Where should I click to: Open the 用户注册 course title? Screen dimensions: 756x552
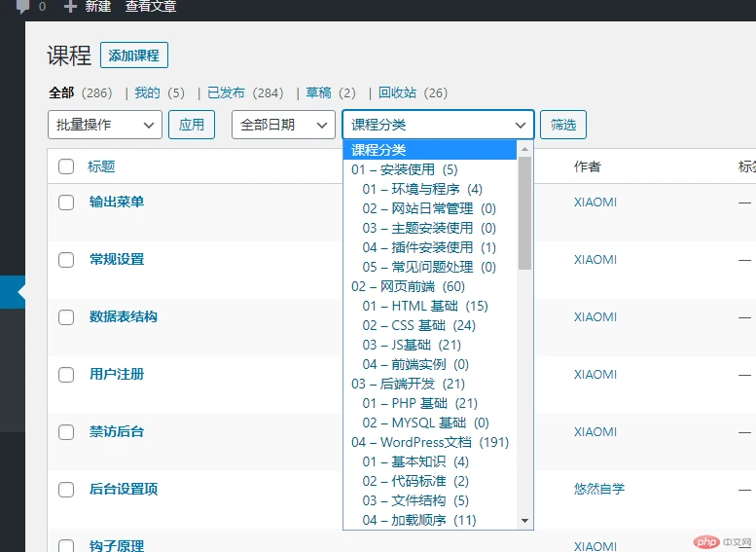[117, 374]
